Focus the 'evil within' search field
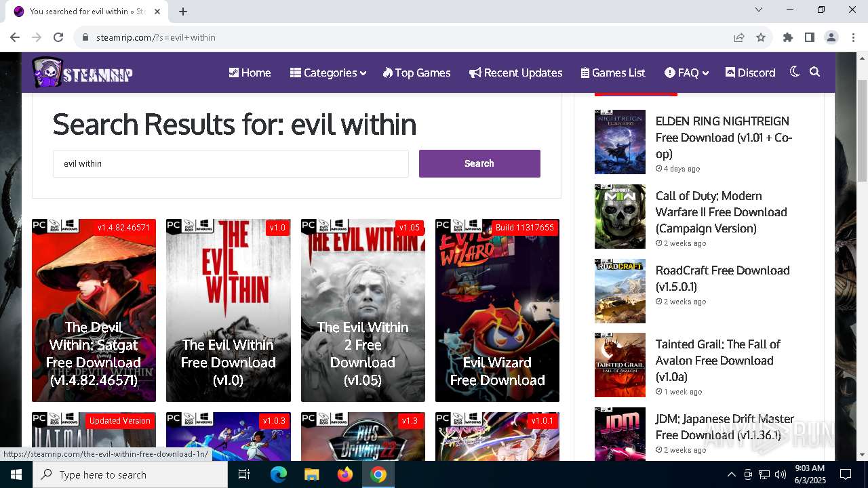Image resolution: width=868 pixels, height=488 pixels. [231, 163]
